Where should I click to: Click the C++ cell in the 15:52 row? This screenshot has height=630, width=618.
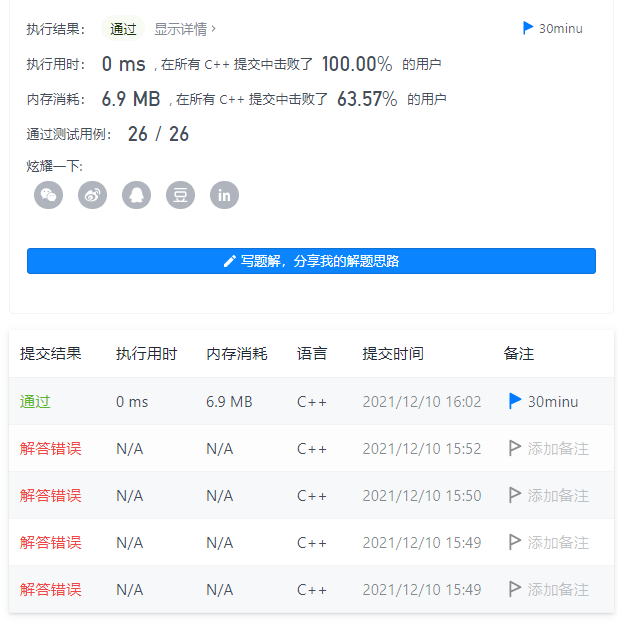click(312, 448)
